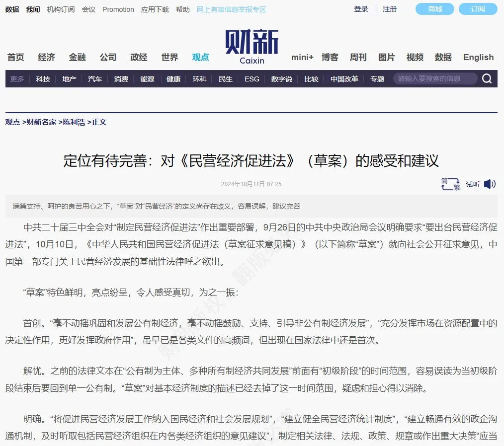Open the 金融 finance section

click(77, 57)
